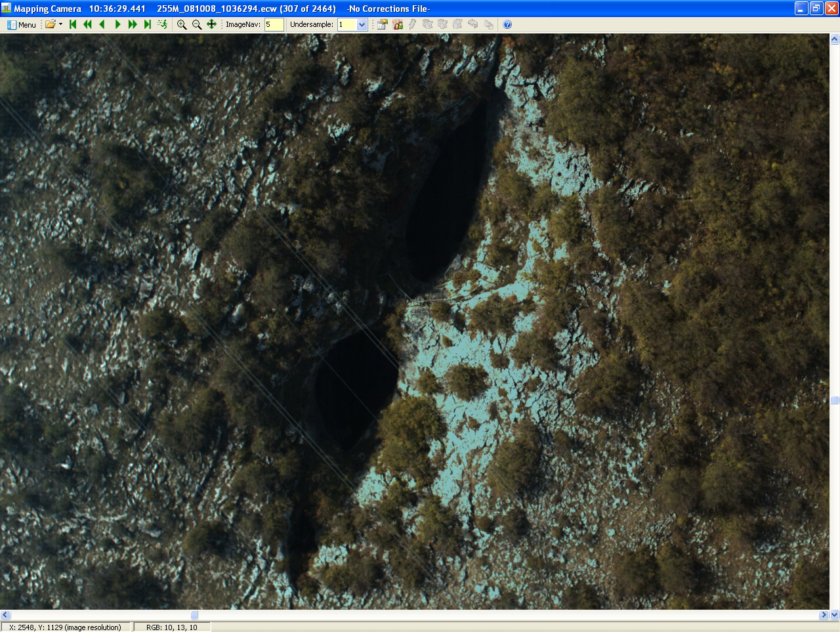Open the blue help question icon
The height and width of the screenshot is (632, 840).
[507, 24]
